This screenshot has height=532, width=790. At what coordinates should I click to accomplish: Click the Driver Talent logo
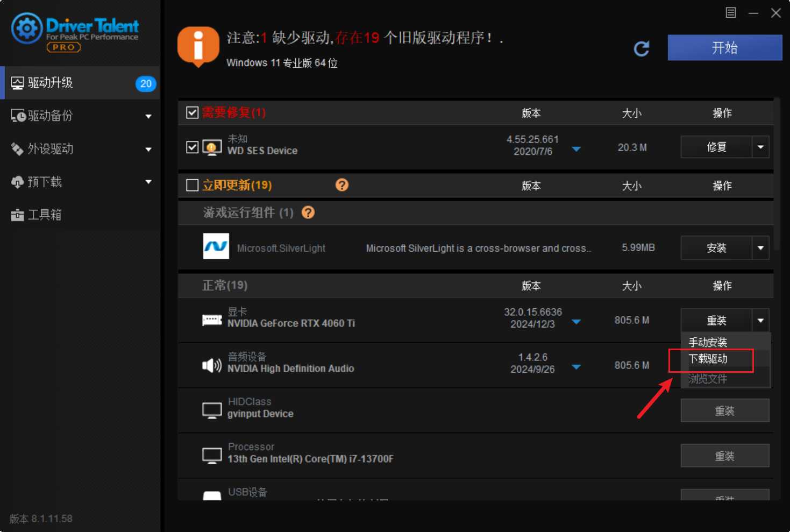point(75,32)
